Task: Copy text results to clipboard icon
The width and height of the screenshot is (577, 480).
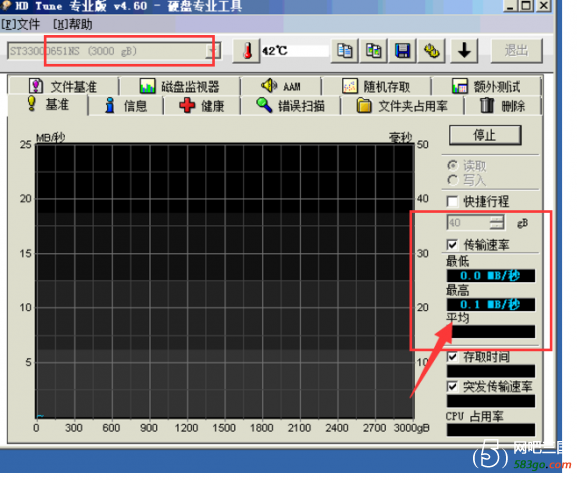Action: tap(344, 51)
